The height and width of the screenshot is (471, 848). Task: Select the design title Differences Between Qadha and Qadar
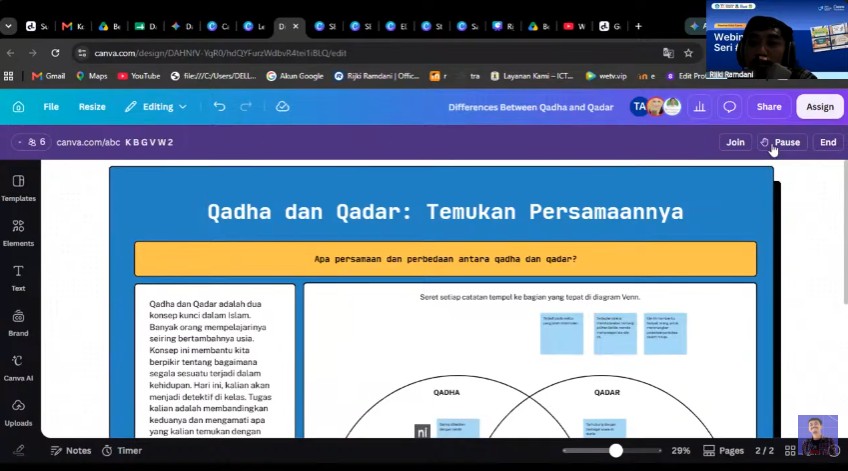click(x=531, y=107)
